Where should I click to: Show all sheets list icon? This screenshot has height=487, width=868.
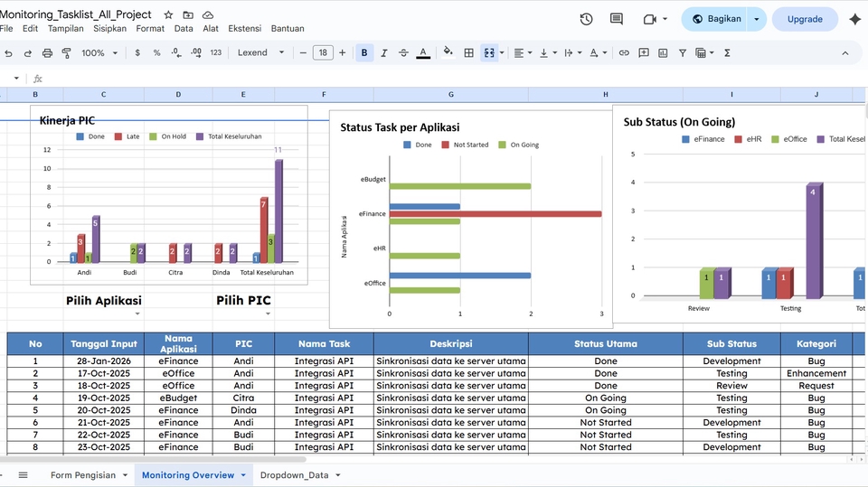tap(23, 475)
